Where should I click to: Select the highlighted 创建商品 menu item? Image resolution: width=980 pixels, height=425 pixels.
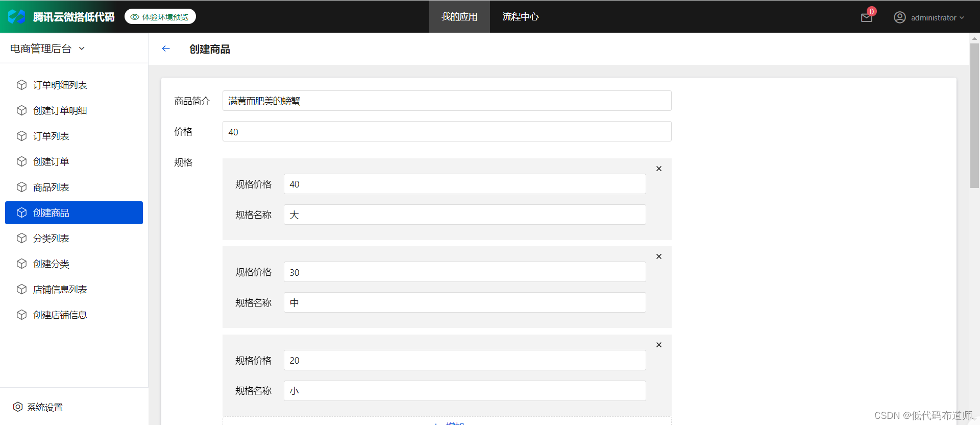pos(74,212)
